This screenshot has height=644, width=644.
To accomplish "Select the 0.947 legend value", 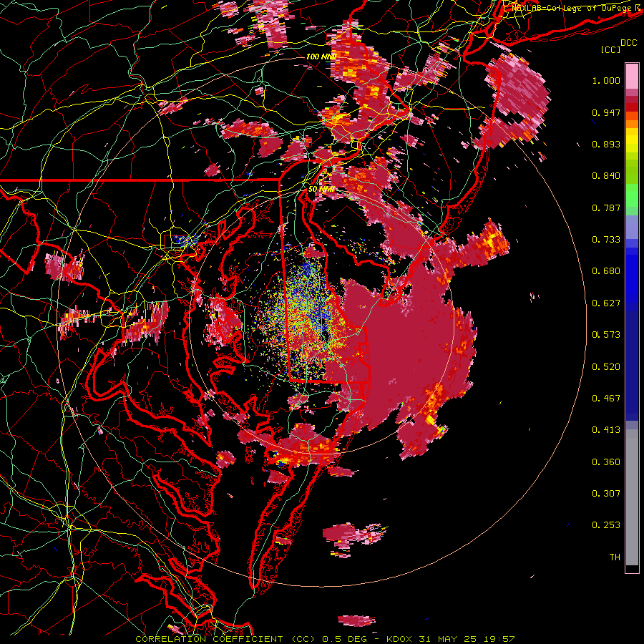I will (606, 112).
